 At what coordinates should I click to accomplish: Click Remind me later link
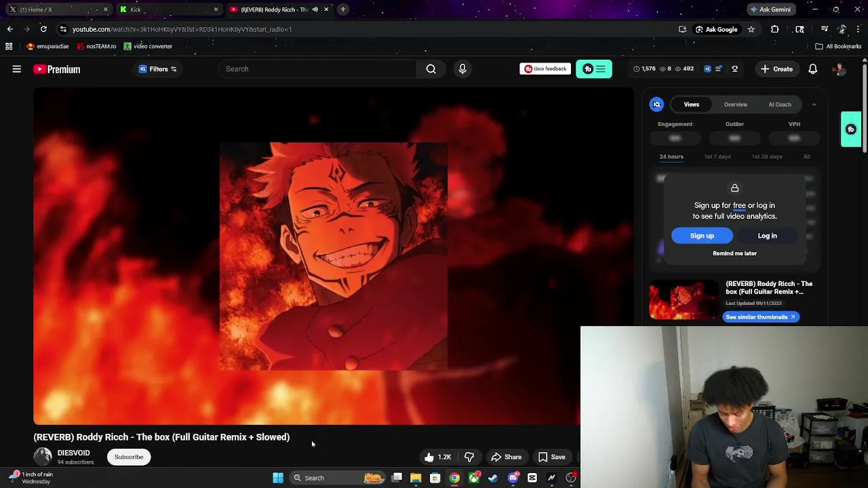pos(734,253)
